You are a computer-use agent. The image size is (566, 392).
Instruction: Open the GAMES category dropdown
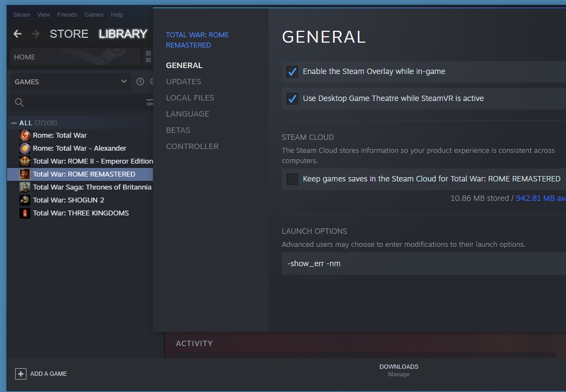(70, 82)
